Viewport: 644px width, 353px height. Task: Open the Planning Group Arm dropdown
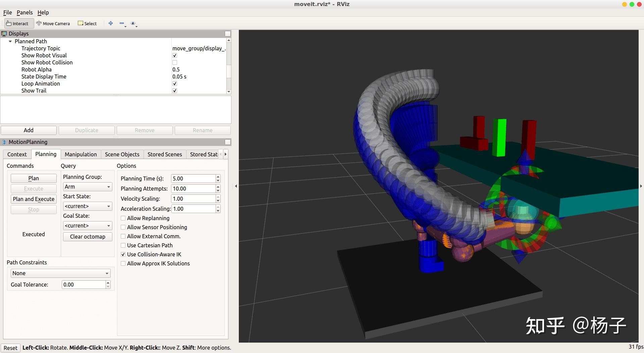point(88,187)
